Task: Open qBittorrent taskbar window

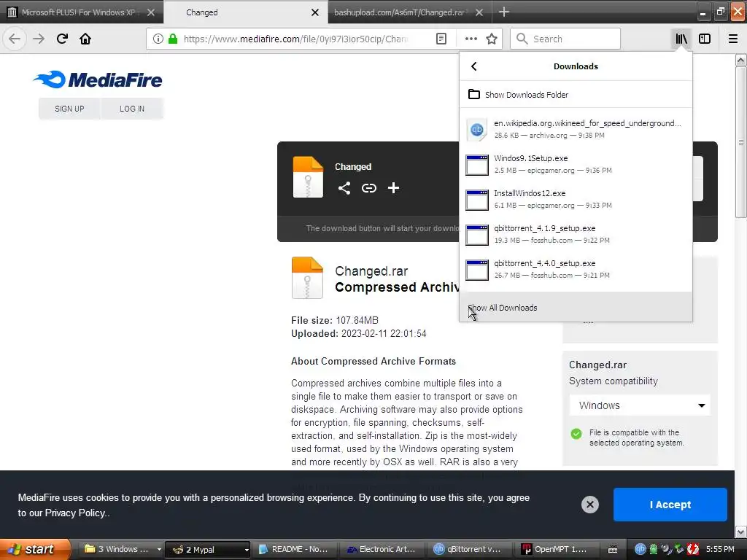Action: pyautogui.click(x=470, y=550)
